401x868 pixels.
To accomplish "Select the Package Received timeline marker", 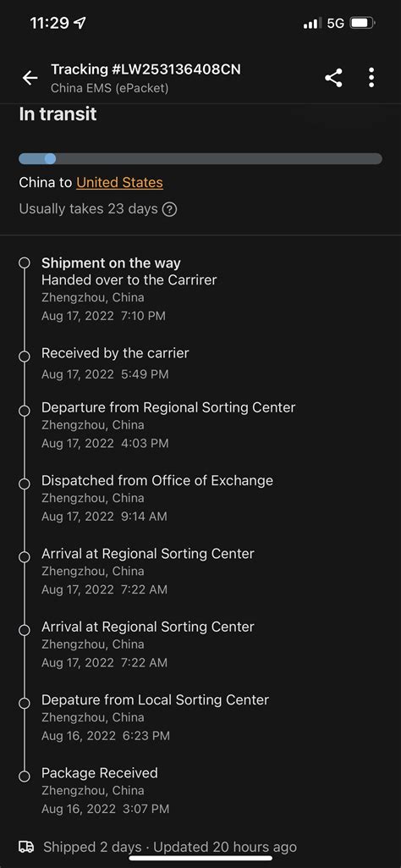I will point(25,777).
